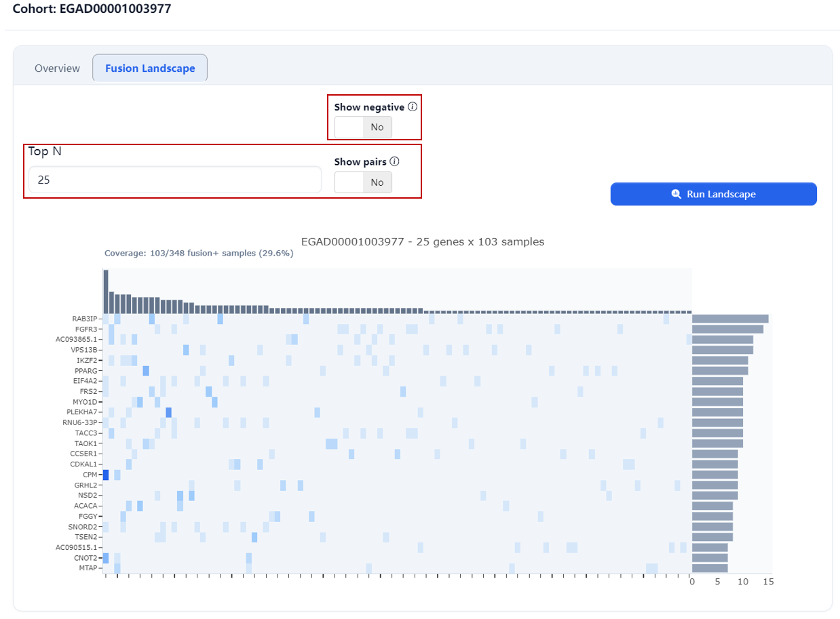Click the CNOT2 gene label

point(87,558)
